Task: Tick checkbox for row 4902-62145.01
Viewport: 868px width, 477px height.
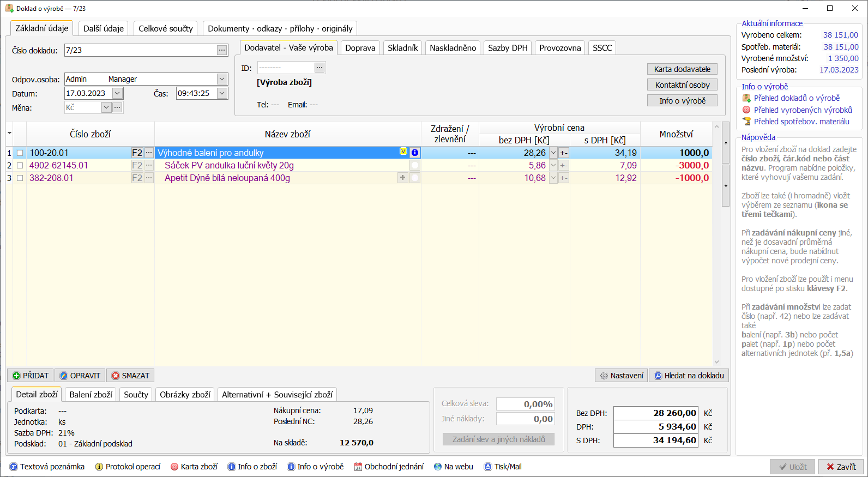Action: point(20,166)
